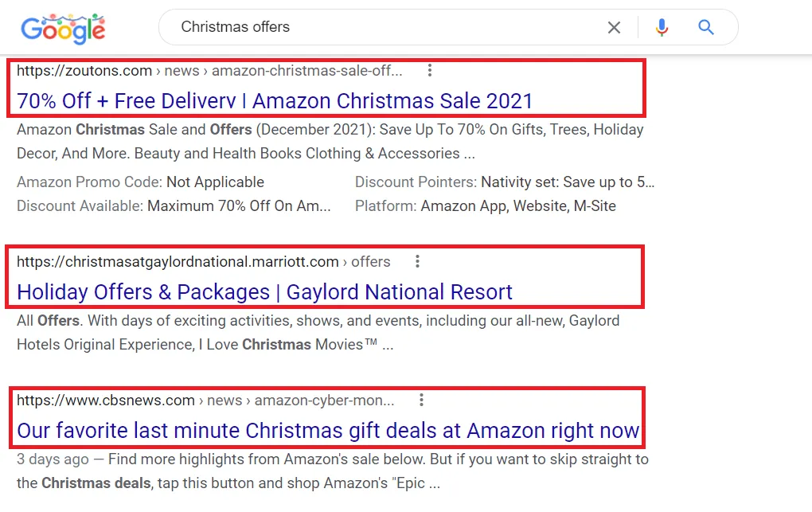Click the blue search magnifier icon
The image size is (812, 512).
[x=705, y=28]
